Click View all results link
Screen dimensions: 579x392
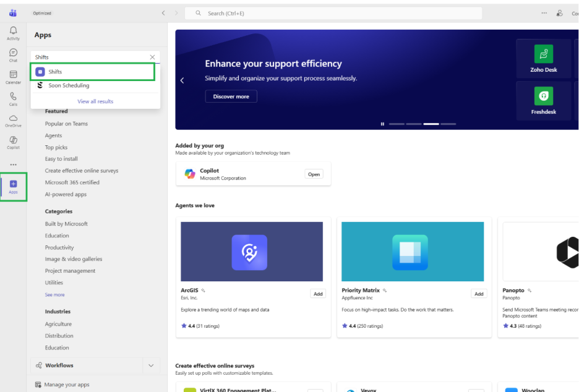tap(95, 101)
